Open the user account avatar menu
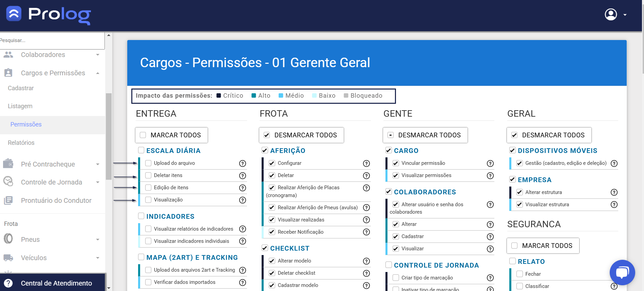 pyautogui.click(x=611, y=15)
